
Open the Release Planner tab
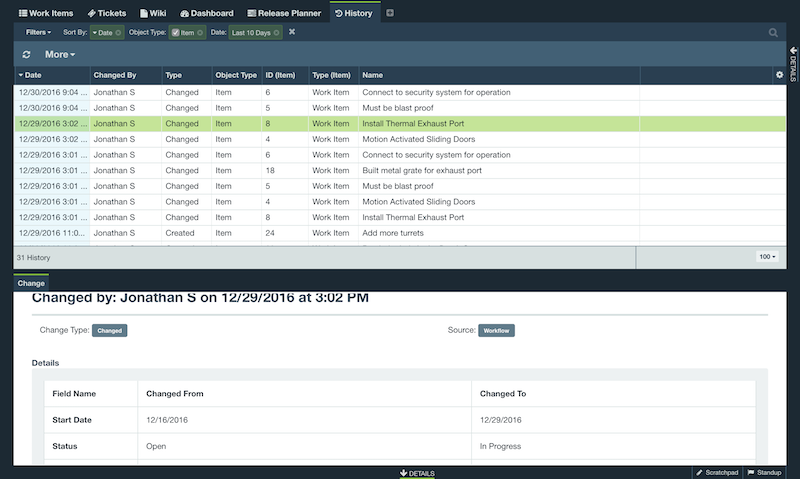point(284,13)
